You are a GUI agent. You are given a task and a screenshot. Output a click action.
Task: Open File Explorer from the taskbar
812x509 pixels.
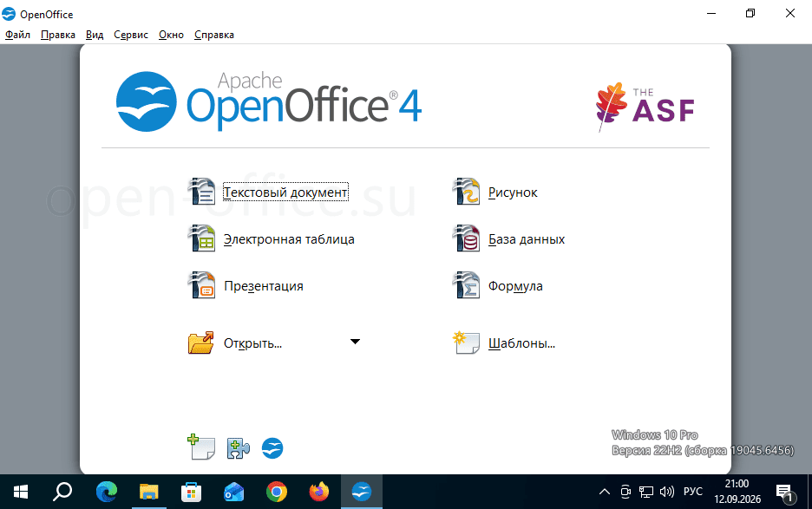click(149, 492)
